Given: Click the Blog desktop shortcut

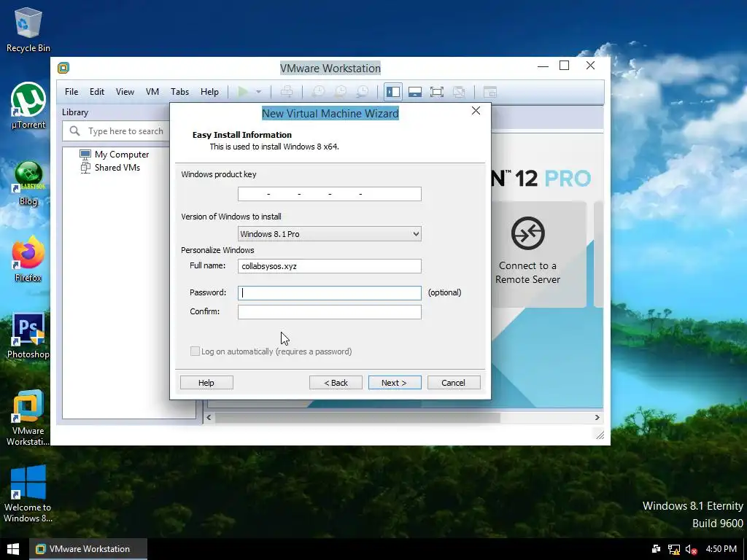Looking at the screenshot, I should click(x=28, y=183).
